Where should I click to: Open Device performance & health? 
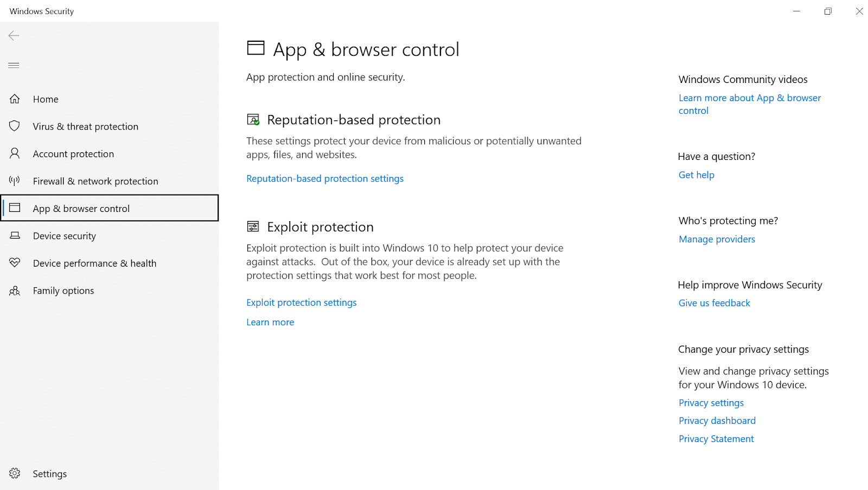point(95,263)
